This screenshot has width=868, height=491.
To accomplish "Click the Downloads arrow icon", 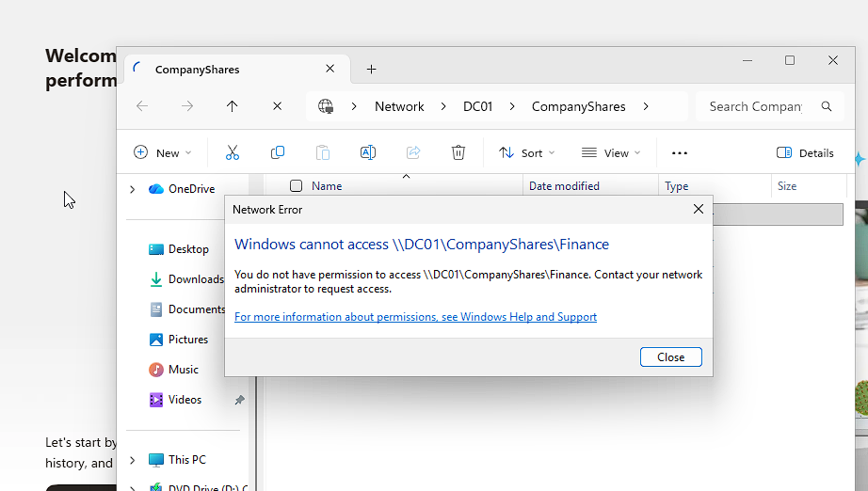I will pyautogui.click(x=156, y=279).
